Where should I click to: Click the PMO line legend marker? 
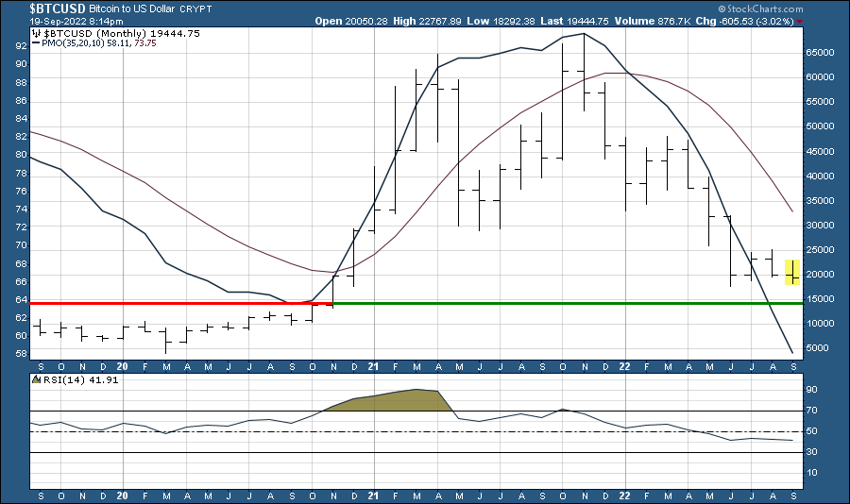coord(37,42)
